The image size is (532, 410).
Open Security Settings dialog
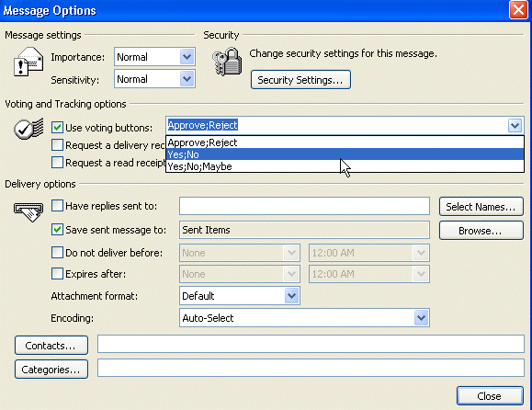300,80
